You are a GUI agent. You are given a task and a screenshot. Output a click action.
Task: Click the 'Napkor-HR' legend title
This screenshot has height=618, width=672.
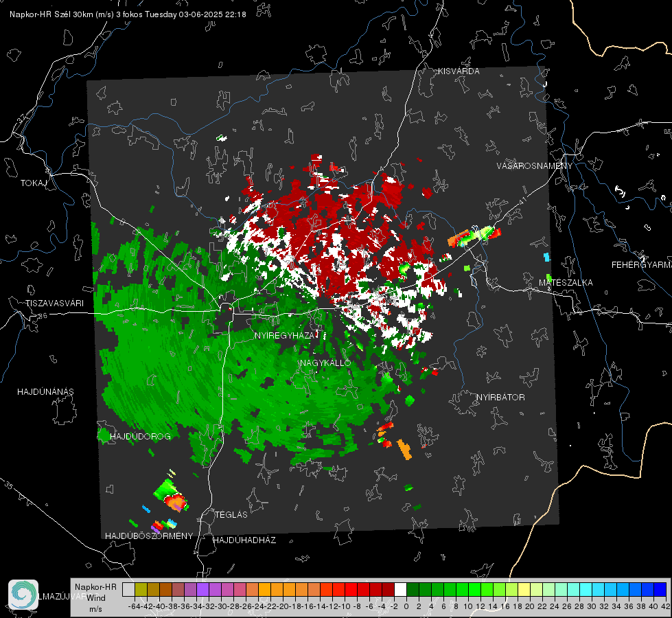tap(95, 587)
